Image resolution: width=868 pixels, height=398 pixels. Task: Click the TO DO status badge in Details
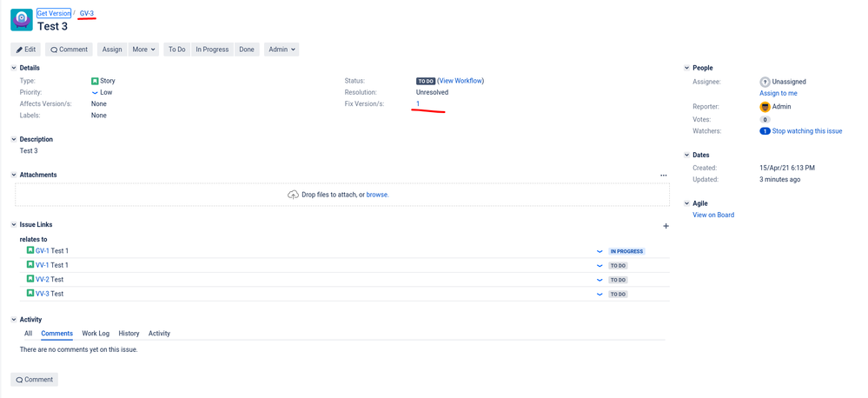tap(426, 81)
